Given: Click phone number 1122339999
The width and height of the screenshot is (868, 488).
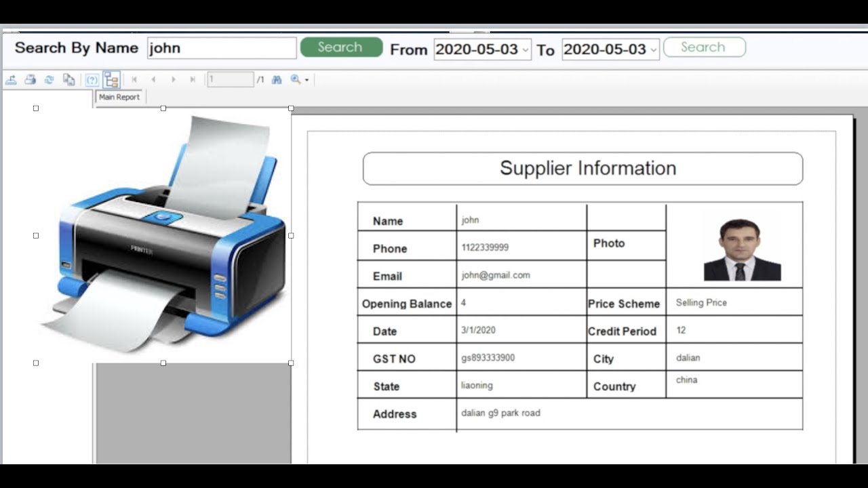Looking at the screenshot, I should click(485, 247).
